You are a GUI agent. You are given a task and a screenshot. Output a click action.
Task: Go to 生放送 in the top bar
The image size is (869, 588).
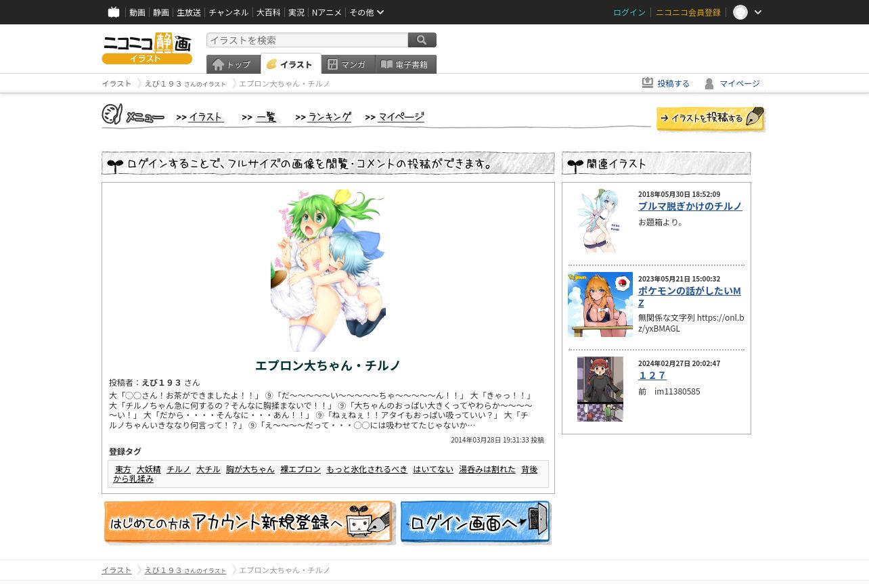(189, 12)
